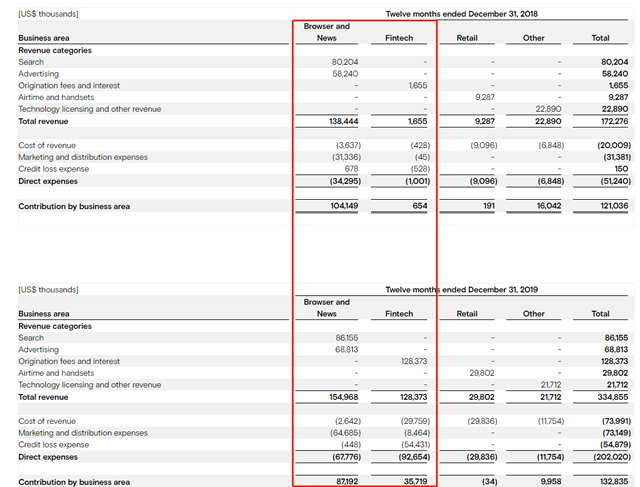Select the 2019 grand total revenue 334,855
The height and width of the screenshot is (487, 640).
[x=609, y=397]
